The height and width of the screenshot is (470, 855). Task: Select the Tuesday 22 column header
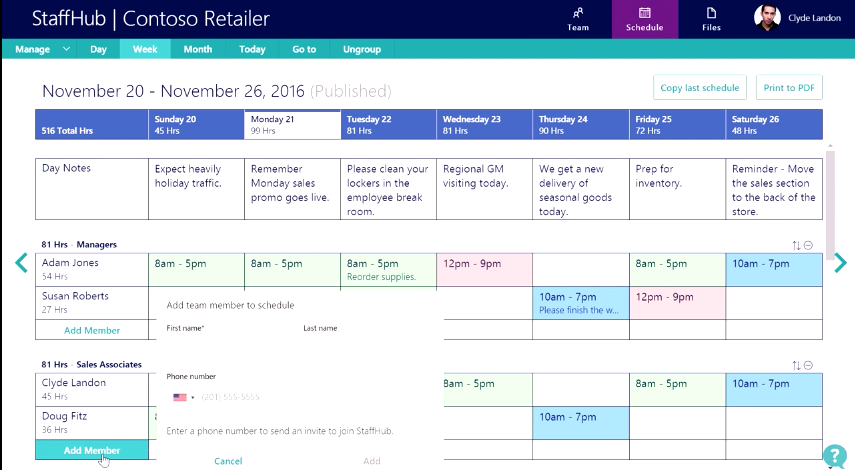[x=388, y=124]
